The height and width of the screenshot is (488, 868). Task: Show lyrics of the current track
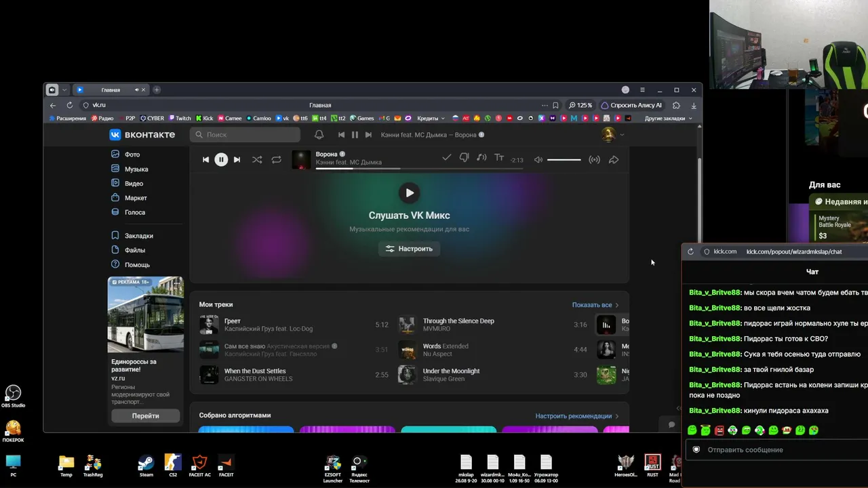click(499, 158)
